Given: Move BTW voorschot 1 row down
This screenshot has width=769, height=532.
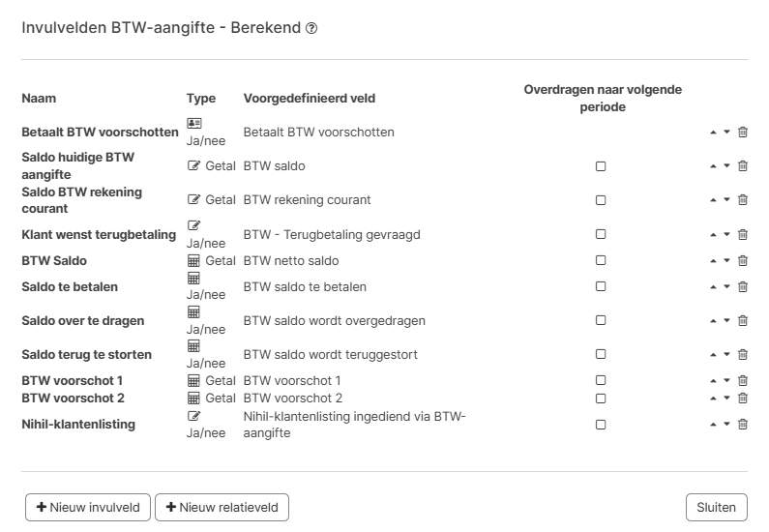Looking at the screenshot, I should pyautogui.click(x=726, y=381).
